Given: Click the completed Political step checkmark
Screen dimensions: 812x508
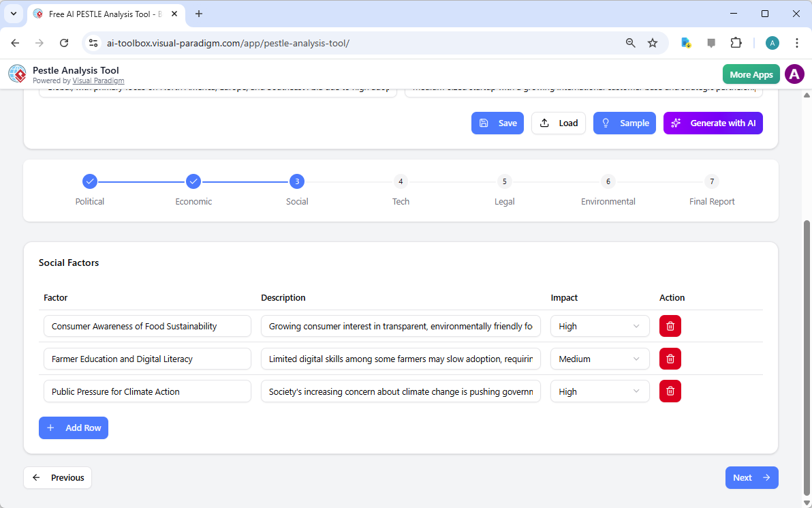Looking at the screenshot, I should coord(90,181).
